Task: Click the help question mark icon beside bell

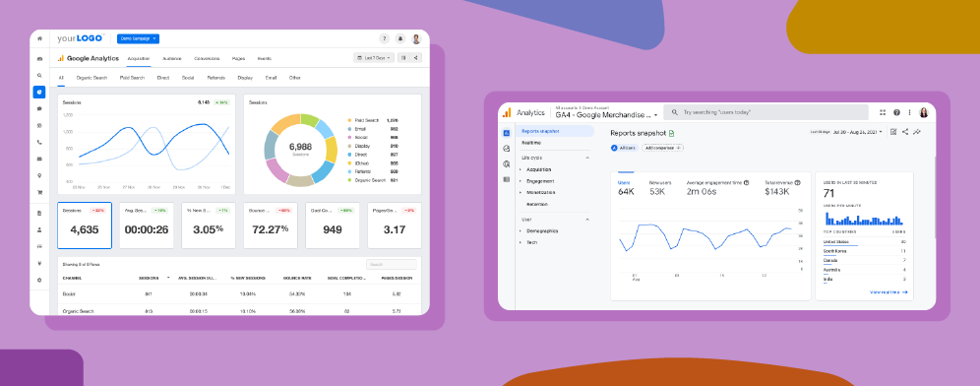Action: click(x=385, y=38)
